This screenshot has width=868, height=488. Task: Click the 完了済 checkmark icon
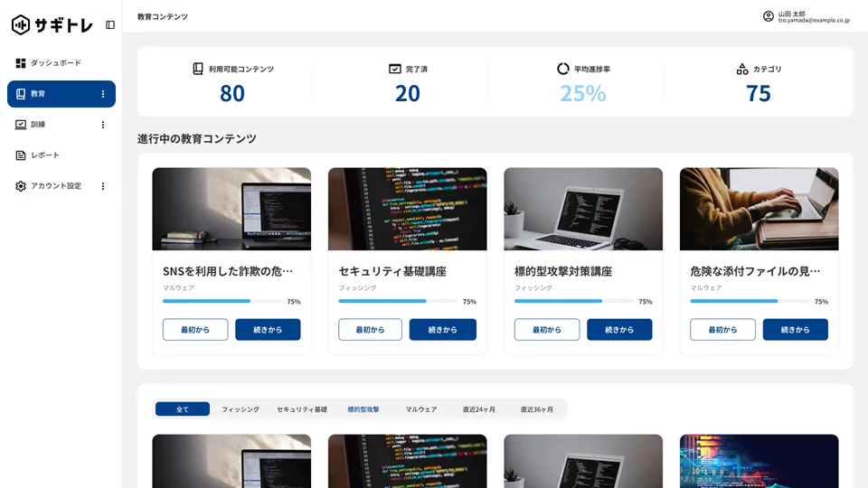(395, 69)
